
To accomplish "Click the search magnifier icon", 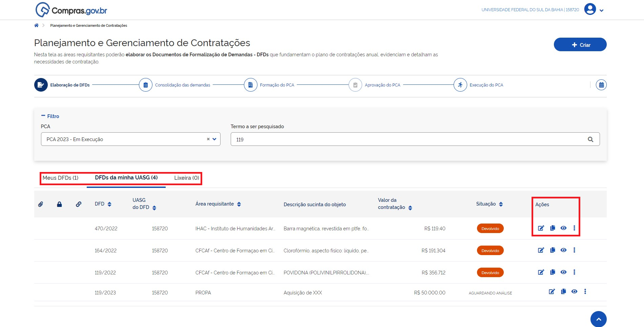I will (x=590, y=139).
